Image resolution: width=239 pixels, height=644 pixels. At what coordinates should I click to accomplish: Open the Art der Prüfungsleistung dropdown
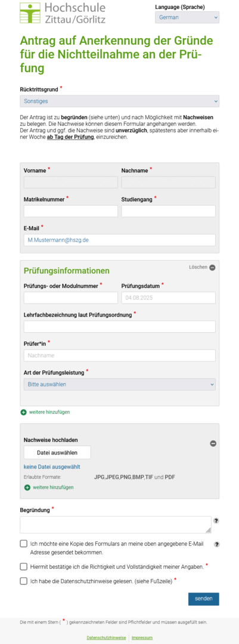point(119,385)
